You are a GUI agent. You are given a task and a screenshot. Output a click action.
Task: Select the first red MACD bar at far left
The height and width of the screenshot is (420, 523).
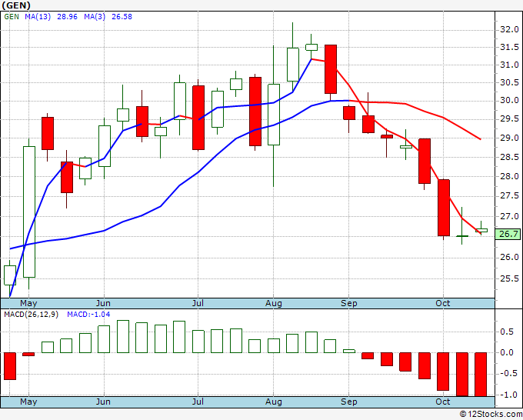point(10,366)
